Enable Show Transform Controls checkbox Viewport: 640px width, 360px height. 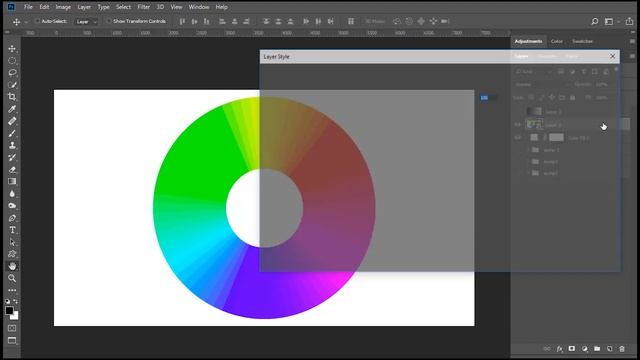(109, 21)
